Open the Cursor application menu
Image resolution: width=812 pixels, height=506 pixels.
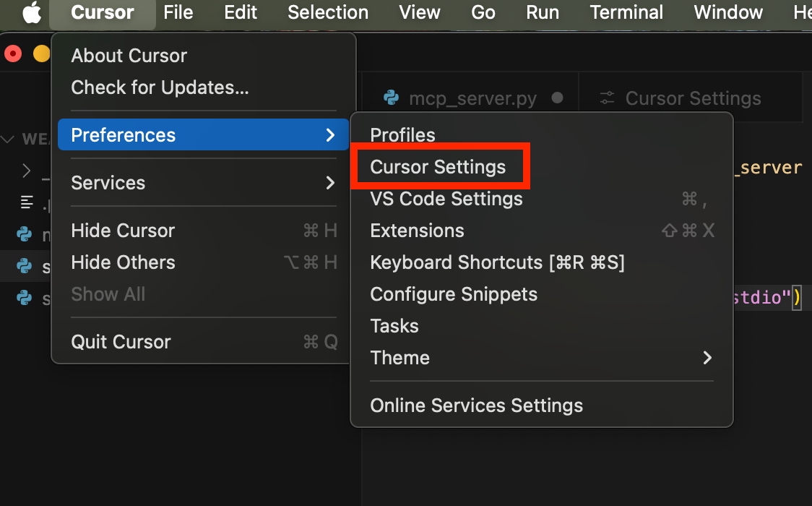pos(102,12)
